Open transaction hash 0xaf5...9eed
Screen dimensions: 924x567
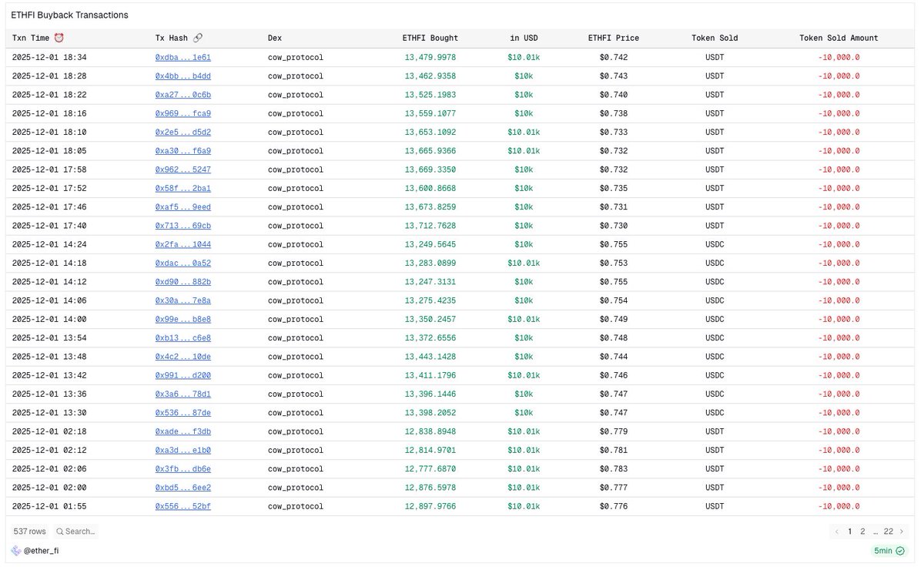coord(182,206)
